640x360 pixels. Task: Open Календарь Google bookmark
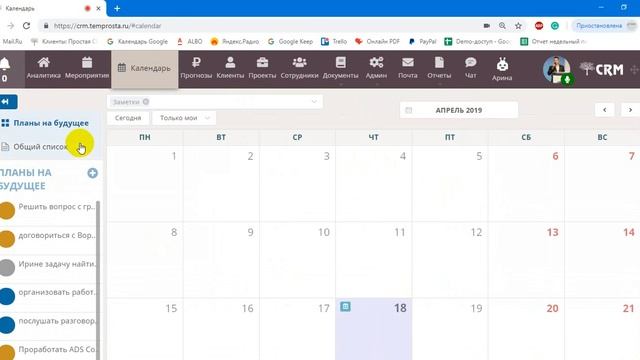click(138, 42)
